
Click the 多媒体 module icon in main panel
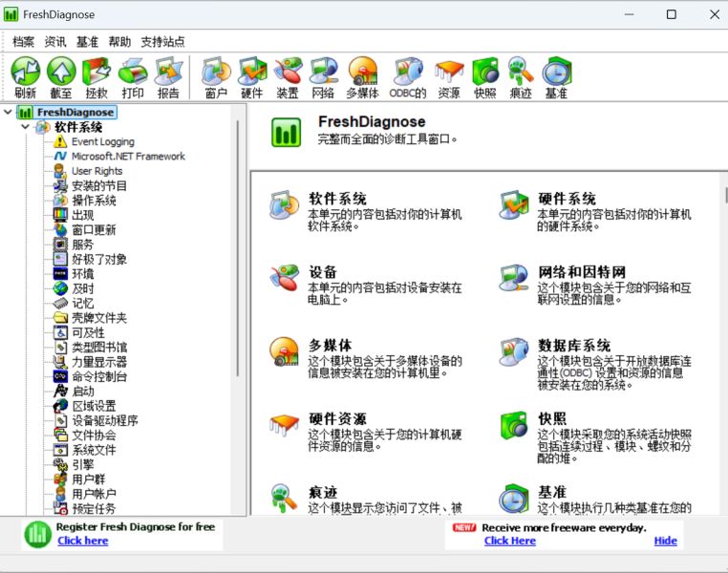tap(284, 351)
